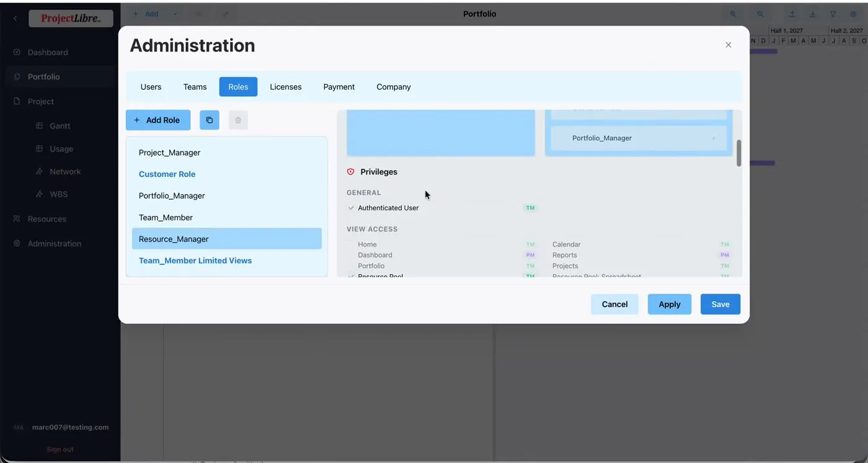Viewport: 868px width, 463px height.
Task: Click the red shield icon beside Privileges
Action: [350, 172]
